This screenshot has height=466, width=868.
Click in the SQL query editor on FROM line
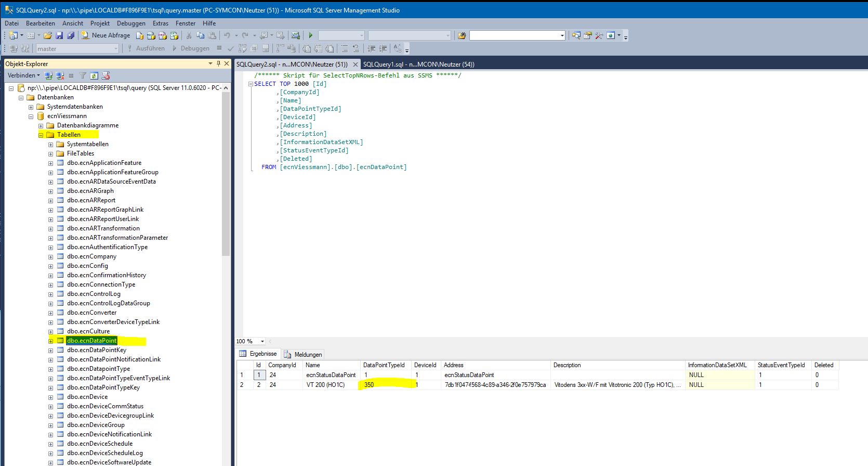point(334,167)
